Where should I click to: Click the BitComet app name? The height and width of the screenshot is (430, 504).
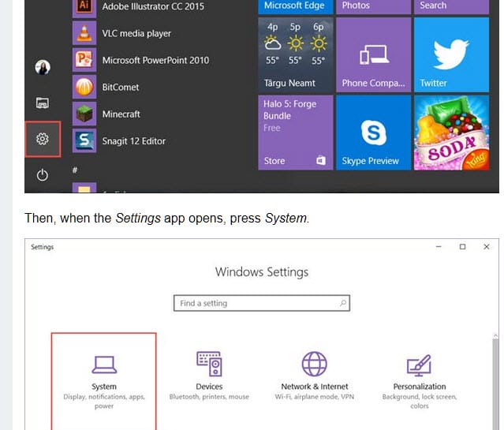[x=120, y=87]
